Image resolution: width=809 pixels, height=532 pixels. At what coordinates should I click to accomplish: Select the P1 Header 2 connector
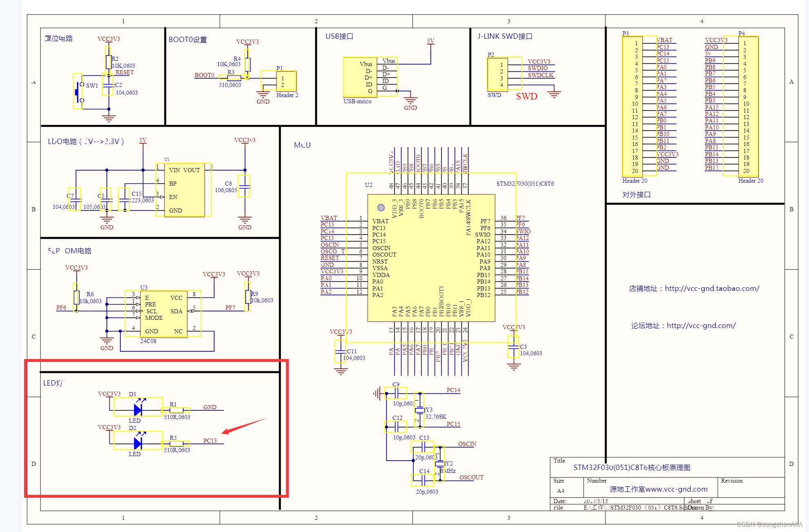[279, 81]
